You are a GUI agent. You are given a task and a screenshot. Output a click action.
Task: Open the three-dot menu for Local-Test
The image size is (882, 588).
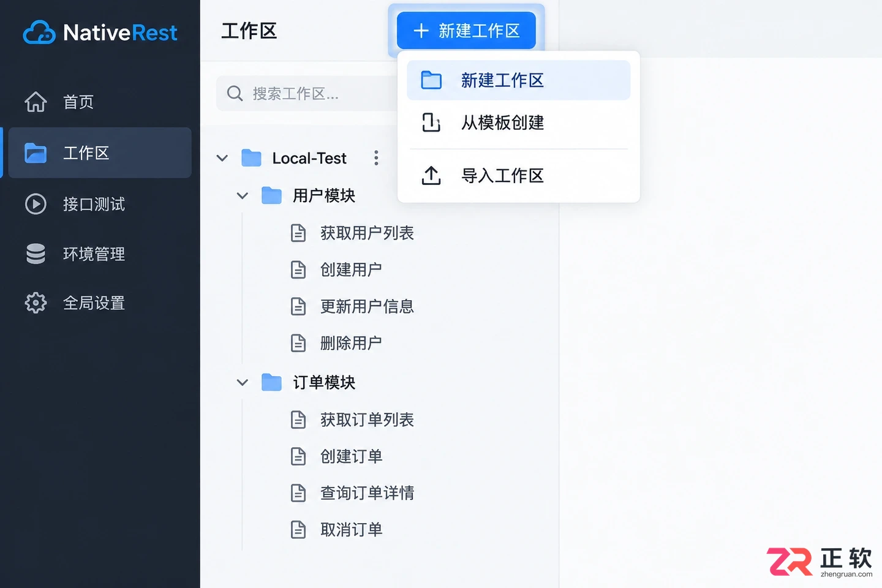[x=376, y=158]
